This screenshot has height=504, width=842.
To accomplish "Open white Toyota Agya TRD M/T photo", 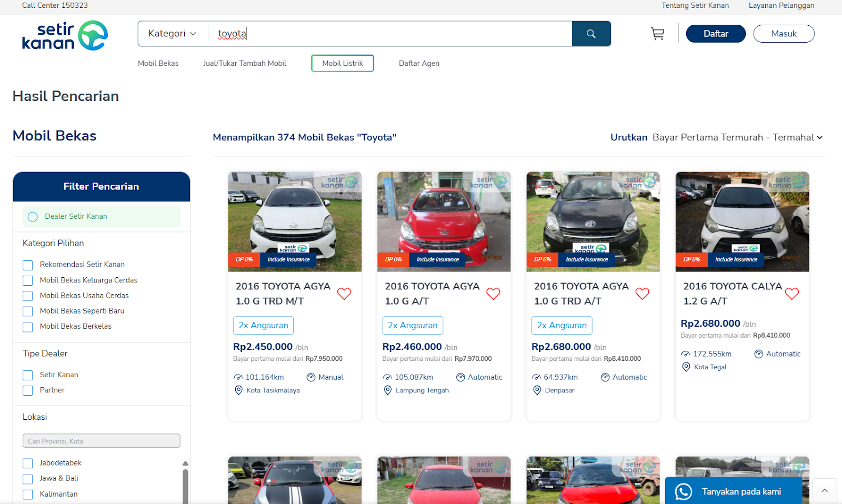I will coord(295,221).
